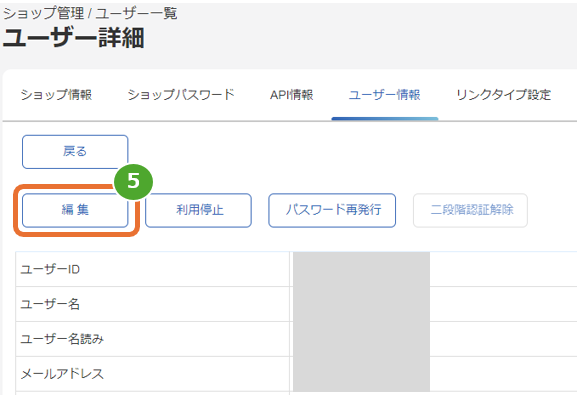
Task: Open the ショップ情報 tab
Action: pos(56,95)
